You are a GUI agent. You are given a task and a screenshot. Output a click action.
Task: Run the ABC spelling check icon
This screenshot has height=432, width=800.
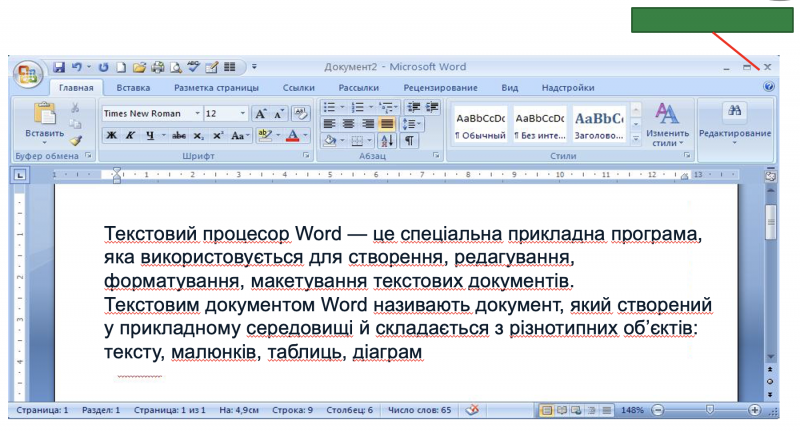(193, 66)
